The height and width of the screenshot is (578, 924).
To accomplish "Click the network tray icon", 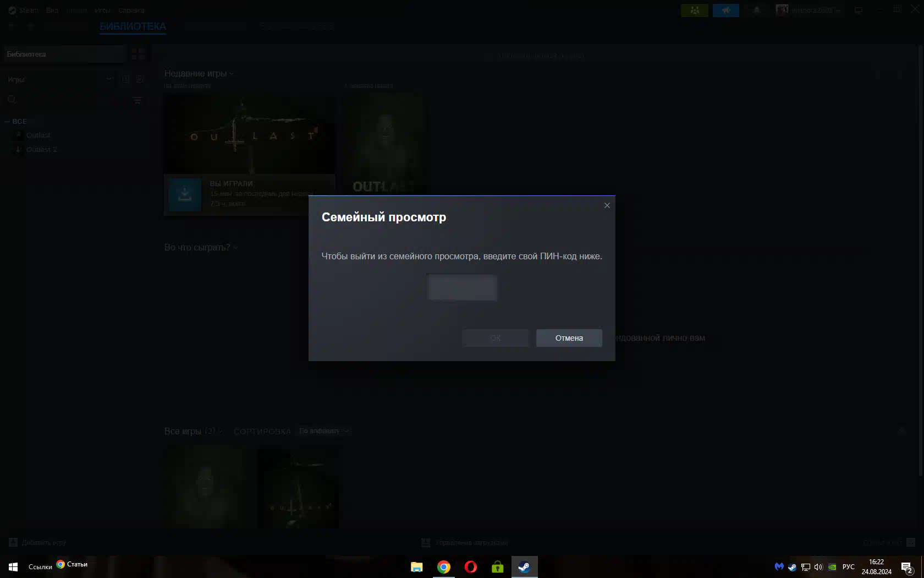I will [x=805, y=567].
